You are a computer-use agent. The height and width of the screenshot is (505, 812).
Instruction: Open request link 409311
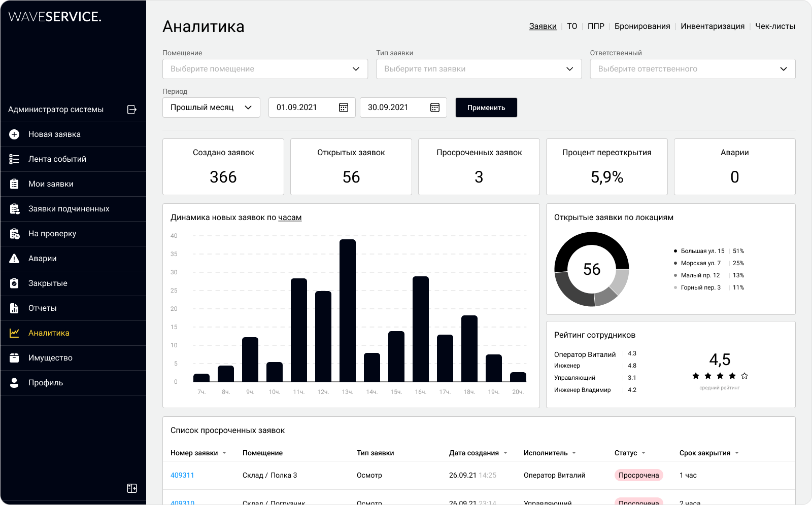click(182, 476)
